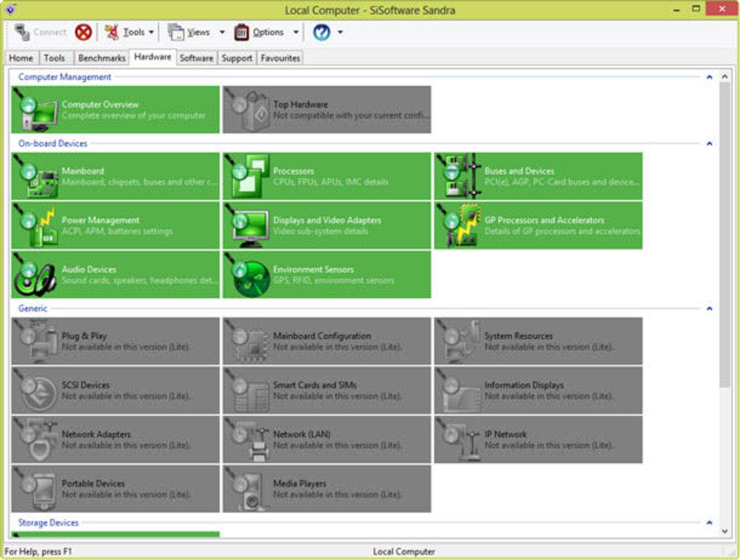Viewport: 740px width, 560px height.
Task: Open the Power Management module icon
Action: (x=35, y=226)
